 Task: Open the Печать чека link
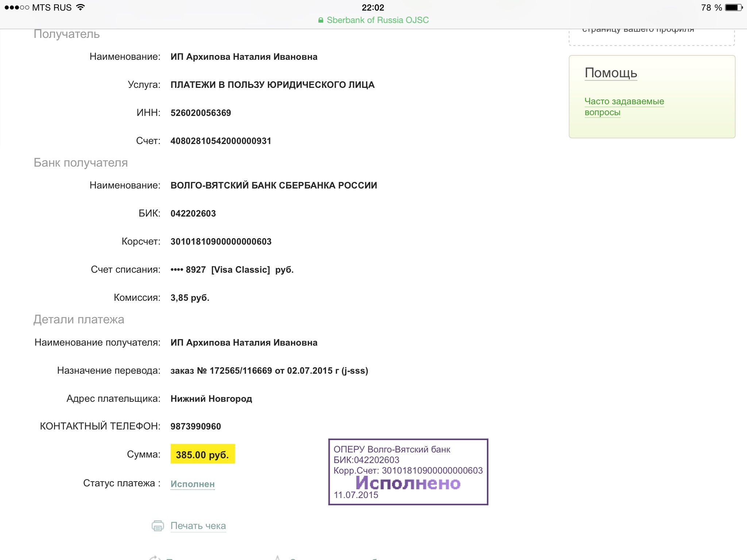click(198, 526)
